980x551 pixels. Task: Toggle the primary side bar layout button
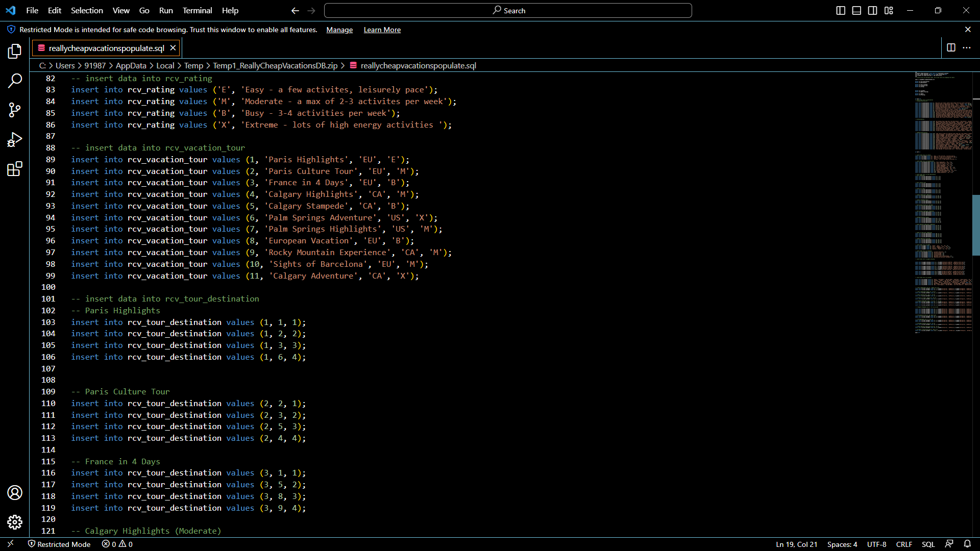841,10
